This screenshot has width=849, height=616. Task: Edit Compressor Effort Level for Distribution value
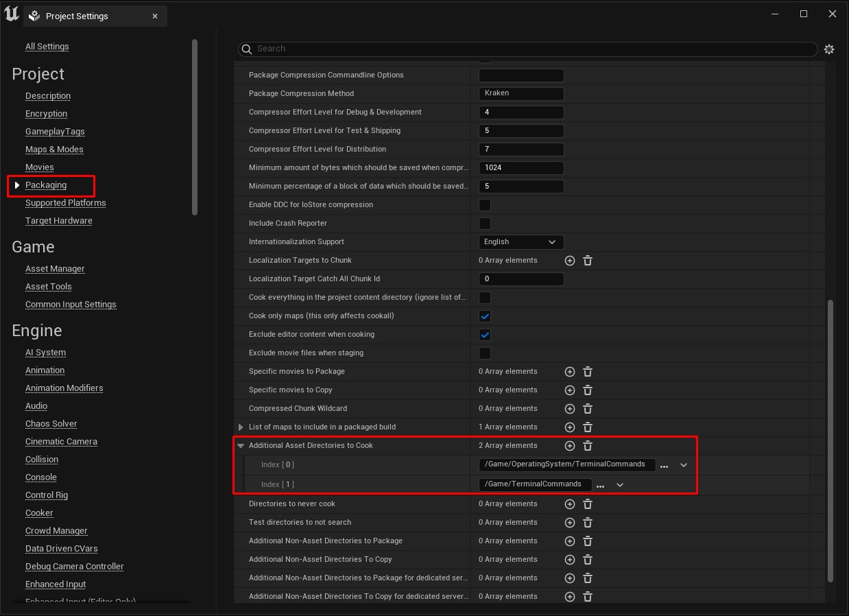coord(521,150)
